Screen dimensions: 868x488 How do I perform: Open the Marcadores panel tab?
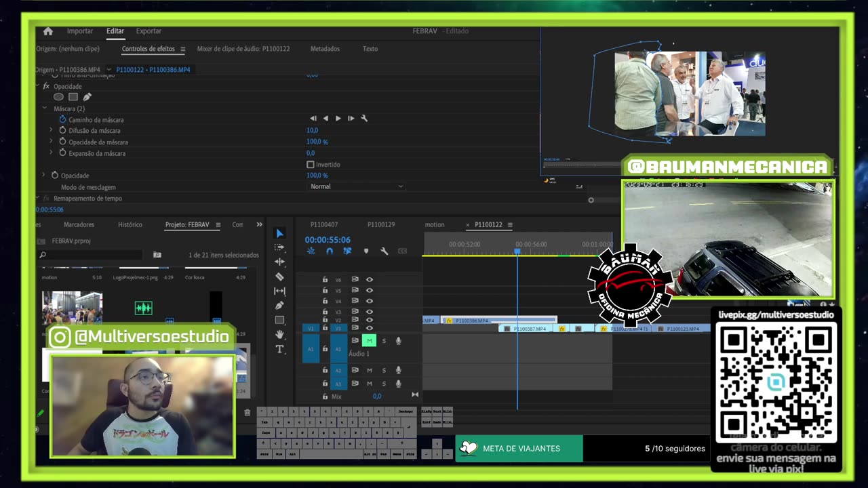(x=79, y=225)
